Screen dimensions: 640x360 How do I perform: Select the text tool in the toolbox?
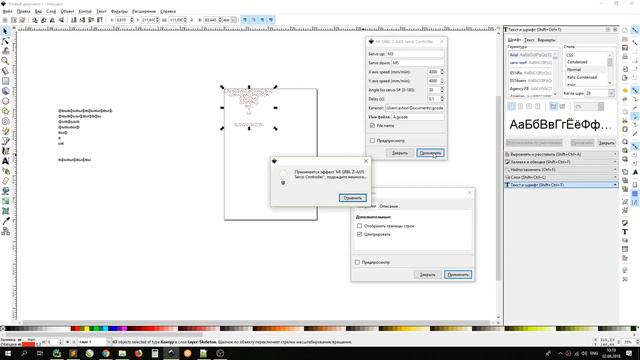[x=5, y=161]
